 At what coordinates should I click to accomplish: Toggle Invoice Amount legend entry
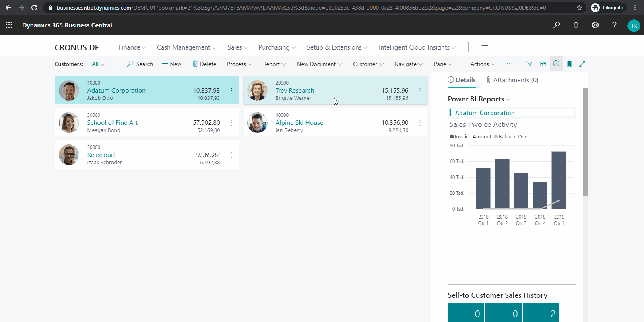(x=471, y=137)
